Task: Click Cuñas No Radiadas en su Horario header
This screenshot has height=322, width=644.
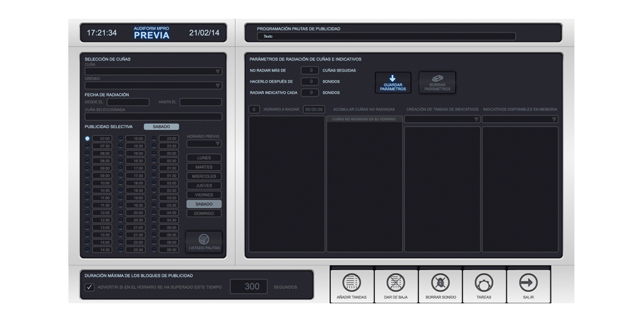Action: 365,119
